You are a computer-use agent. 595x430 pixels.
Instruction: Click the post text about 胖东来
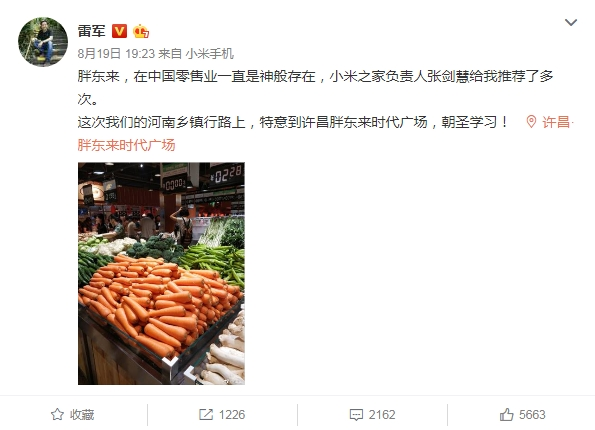point(315,99)
